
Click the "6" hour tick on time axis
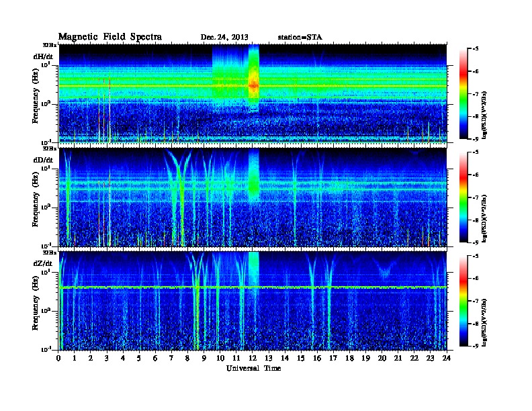tap(155, 358)
